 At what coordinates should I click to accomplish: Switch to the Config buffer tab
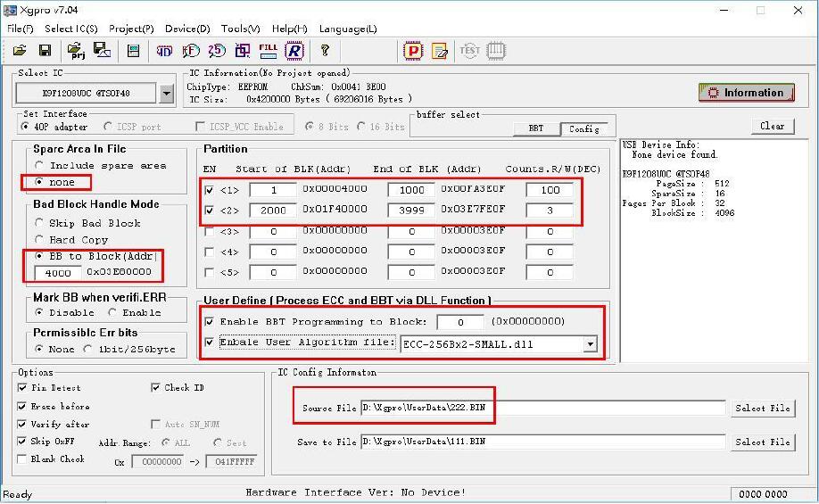click(584, 128)
